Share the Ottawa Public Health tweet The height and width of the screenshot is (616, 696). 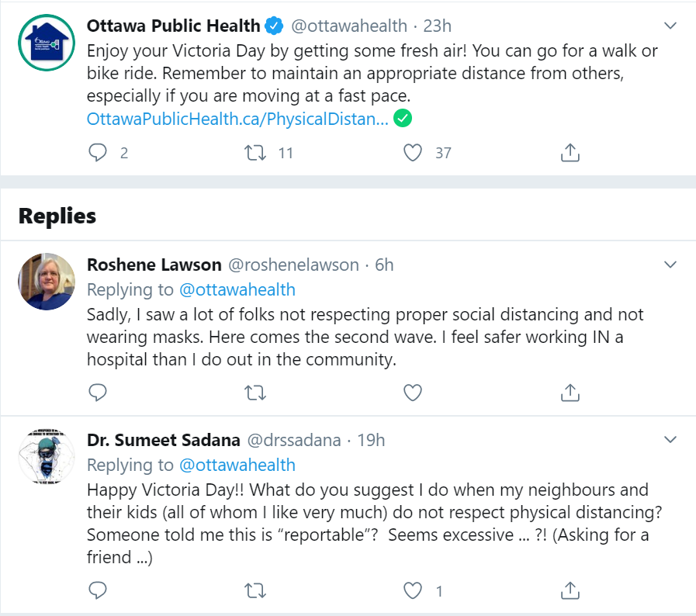pyautogui.click(x=570, y=153)
